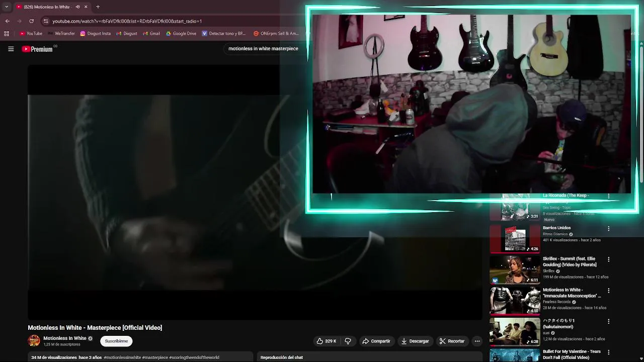Open options menu for Barrios Unidos
Viewport: 644px width, 362px height.
608,228
